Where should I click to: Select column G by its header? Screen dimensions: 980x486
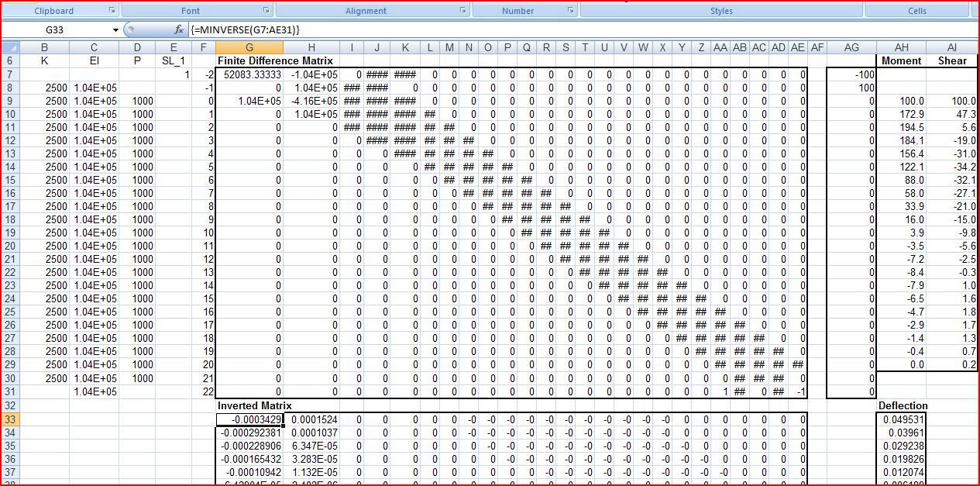pos(249,47)
